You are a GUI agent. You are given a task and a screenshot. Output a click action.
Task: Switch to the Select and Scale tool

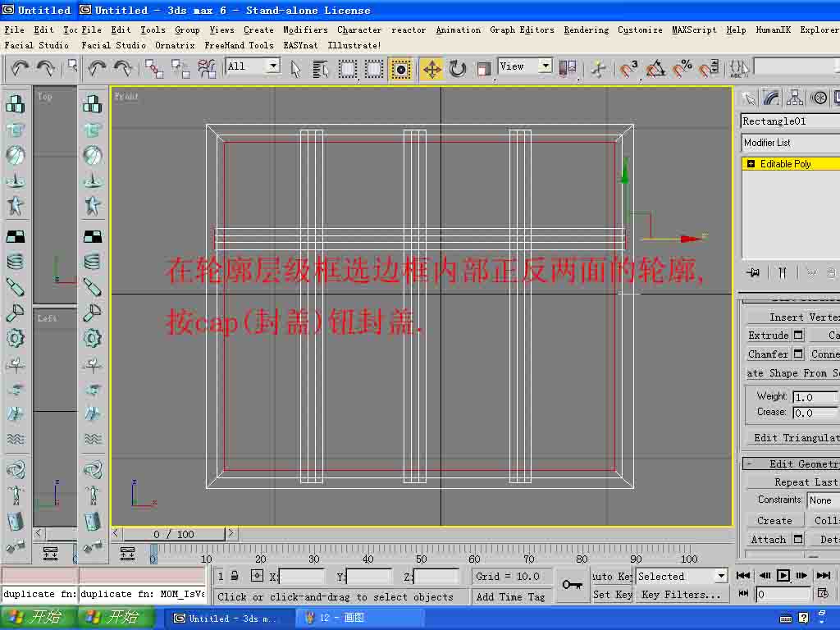tap(484, 69)
